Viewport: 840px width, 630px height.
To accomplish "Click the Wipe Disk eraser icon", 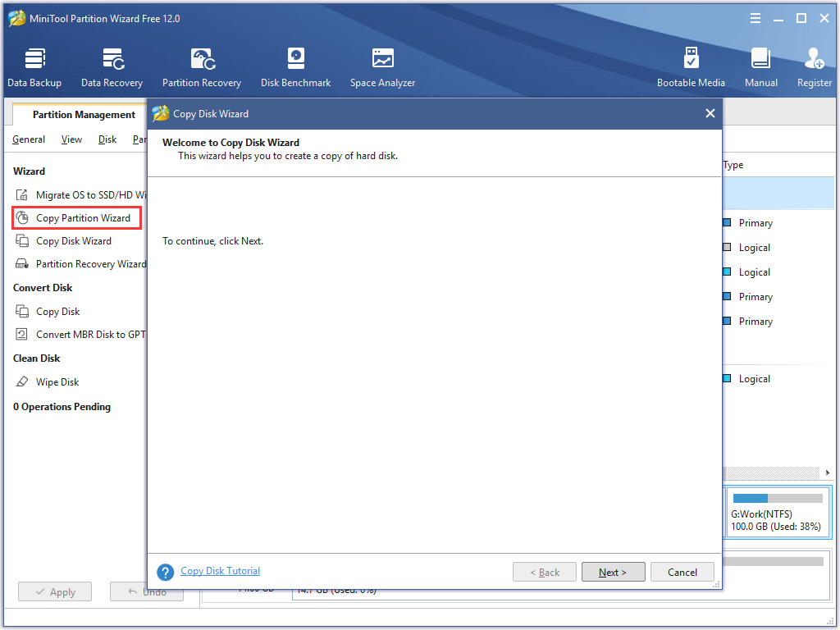I will pyautogui.click(x=22, y=382).
